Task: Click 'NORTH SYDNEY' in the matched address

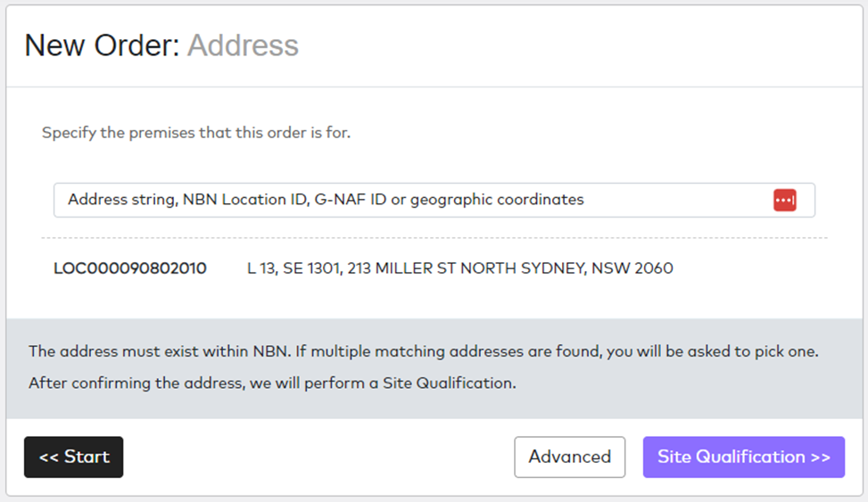Action: click(x=523, y=268)
